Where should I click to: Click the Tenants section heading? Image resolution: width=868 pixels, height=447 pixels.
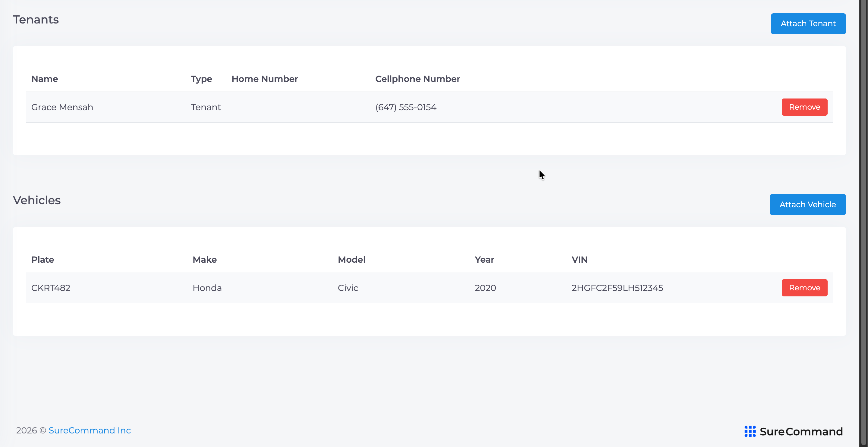click(36, 20)
